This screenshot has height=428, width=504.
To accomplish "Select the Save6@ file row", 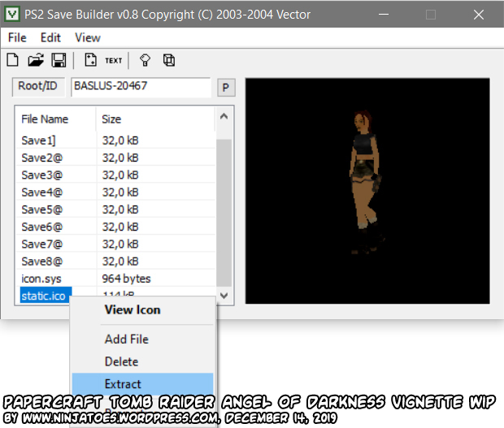I will [x=115, y=227].
